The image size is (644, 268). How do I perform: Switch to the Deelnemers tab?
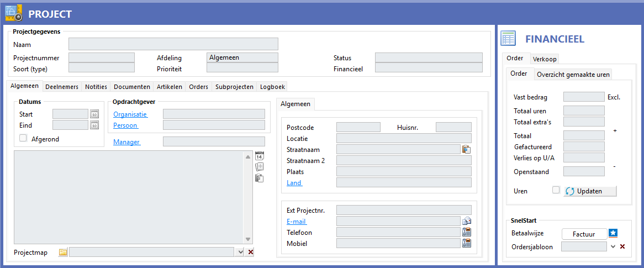pos(62,87)
